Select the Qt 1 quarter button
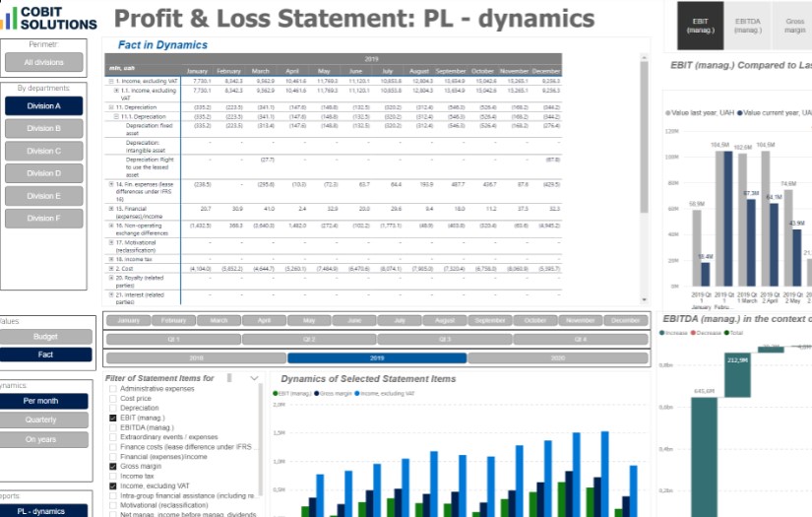Image resolution: width=812 pixels, height=517 pixels. point(173,340)
